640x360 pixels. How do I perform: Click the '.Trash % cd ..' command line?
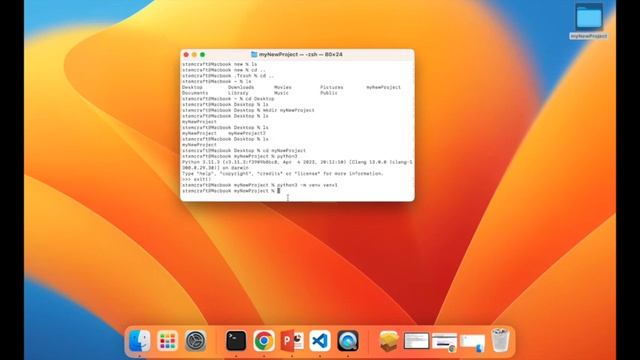[228, 76]
